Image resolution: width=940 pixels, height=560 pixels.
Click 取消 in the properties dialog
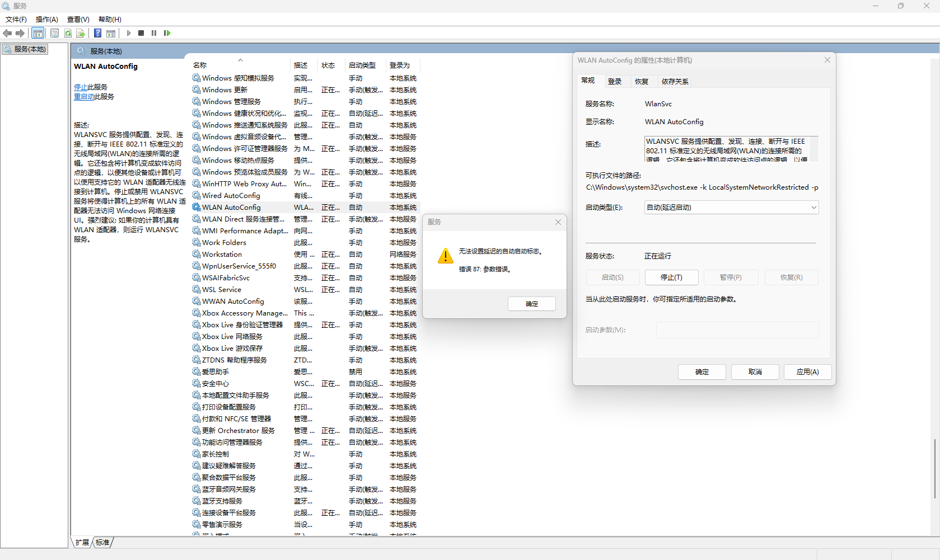point(755,372)
